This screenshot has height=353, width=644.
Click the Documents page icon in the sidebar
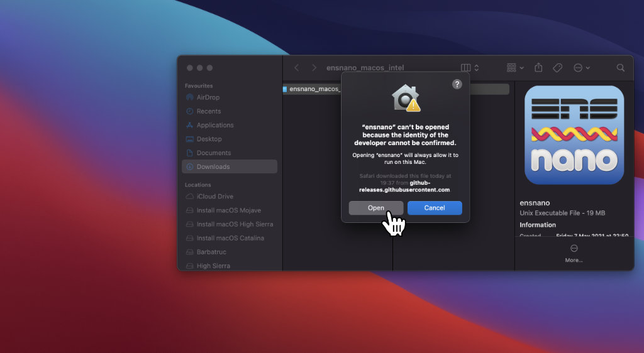click(189, 153)
